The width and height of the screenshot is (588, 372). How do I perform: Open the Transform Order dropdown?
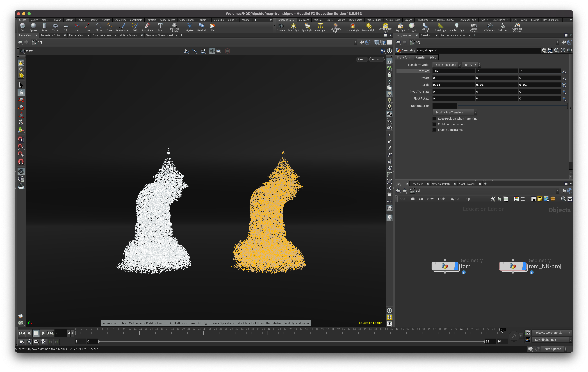tap(447, 65)
